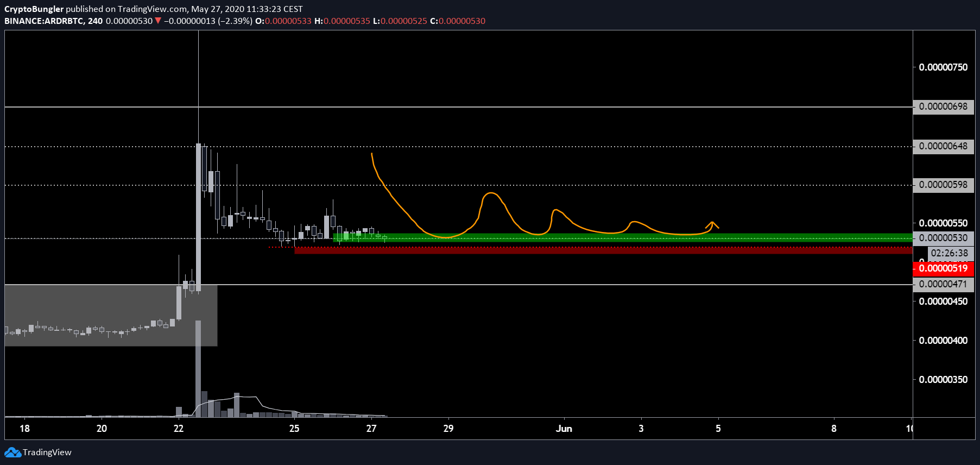Click the low value L:0.00000525
The height and width of the screenshot is (465, 980).
coord(400,21)
